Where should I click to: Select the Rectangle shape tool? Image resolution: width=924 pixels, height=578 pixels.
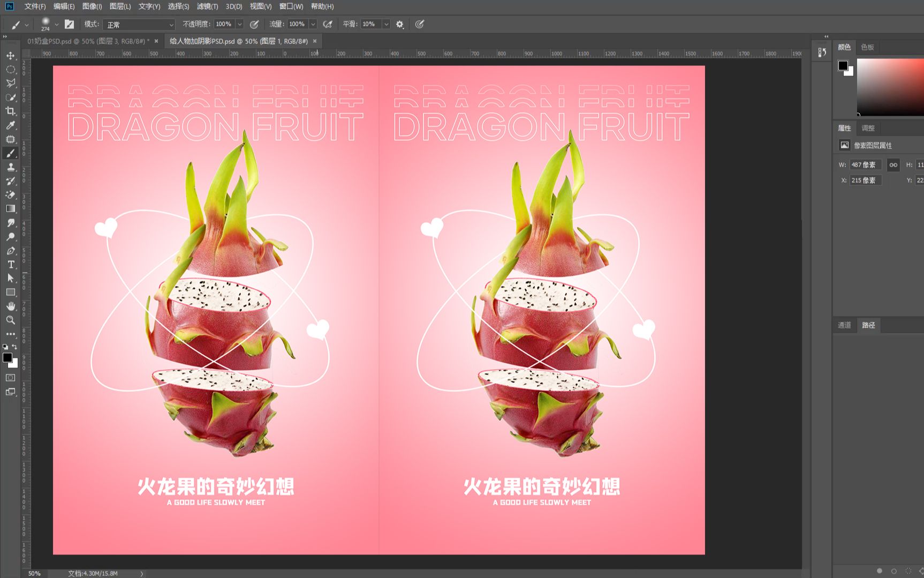[x=11, y=292]
